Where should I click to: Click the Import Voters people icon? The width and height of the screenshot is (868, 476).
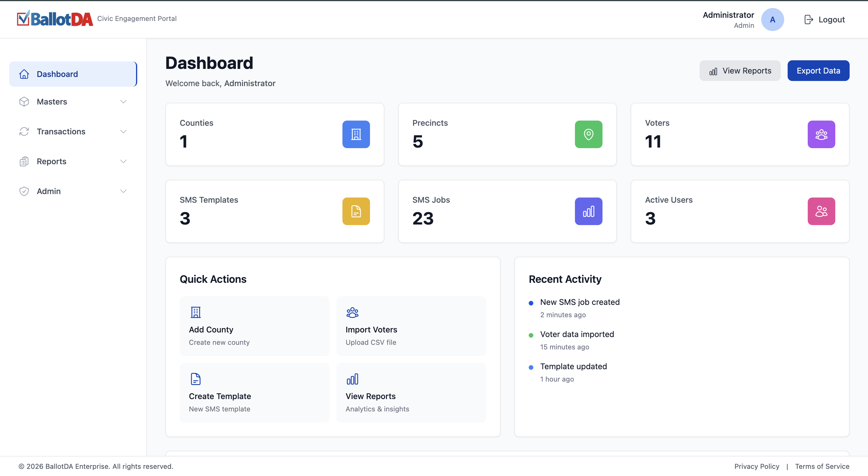[x=352, y=312]
